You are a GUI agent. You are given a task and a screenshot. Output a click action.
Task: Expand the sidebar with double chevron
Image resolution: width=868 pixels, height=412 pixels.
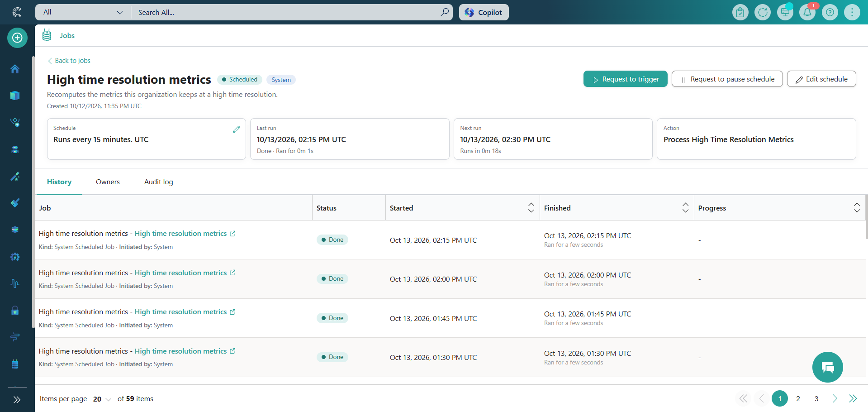pos(17,399)
